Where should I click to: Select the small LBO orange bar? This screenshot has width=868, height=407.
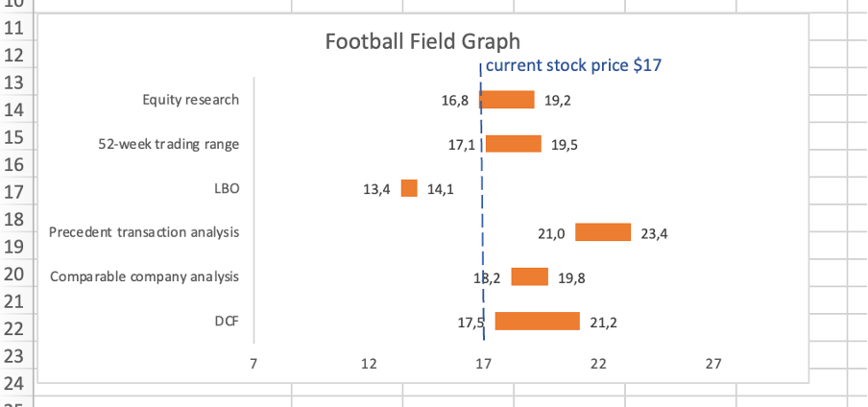pos(409,188)
